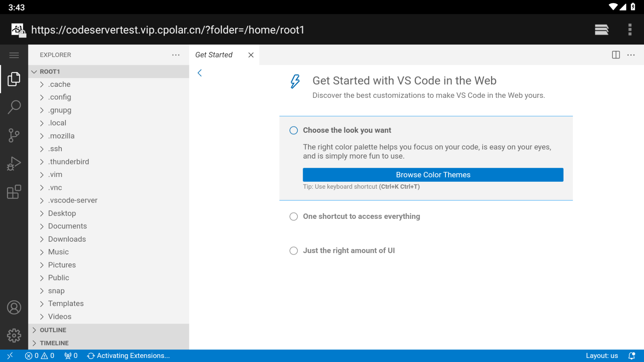The image size is (644, 362).
Task: Open the Explorer more actions menu
Action: point(176,55)
